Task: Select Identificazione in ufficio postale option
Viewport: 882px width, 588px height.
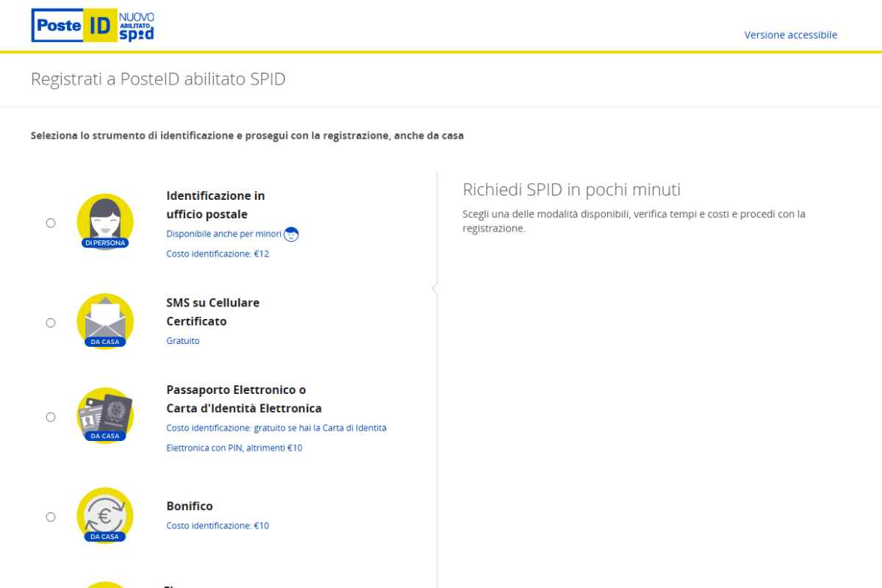Action: (50, 223)
